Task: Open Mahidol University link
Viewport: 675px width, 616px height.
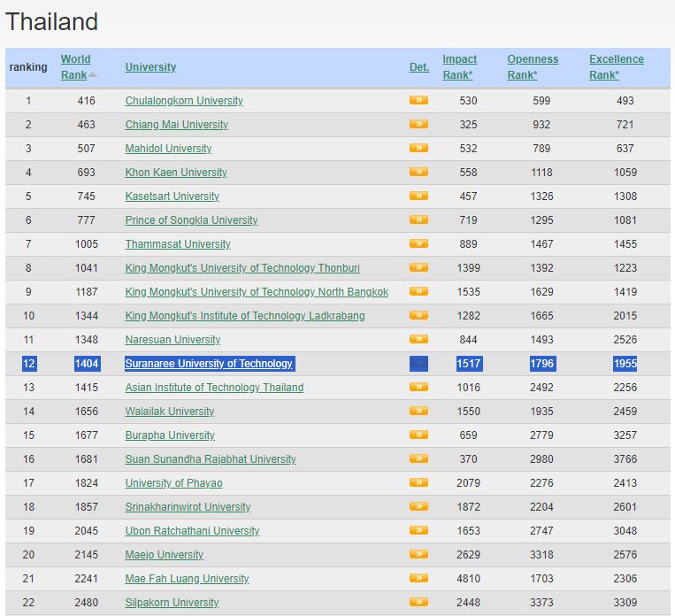Action: 168,149
